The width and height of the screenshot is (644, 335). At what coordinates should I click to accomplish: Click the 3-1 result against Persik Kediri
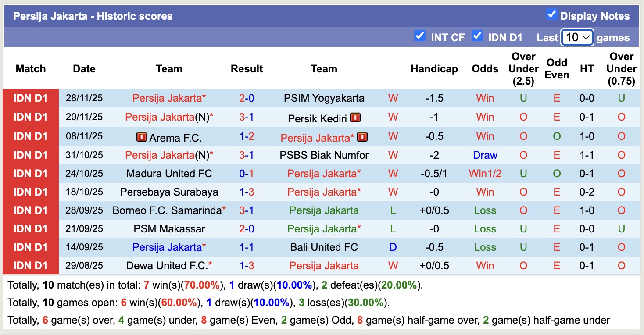[x=247, y=117]
